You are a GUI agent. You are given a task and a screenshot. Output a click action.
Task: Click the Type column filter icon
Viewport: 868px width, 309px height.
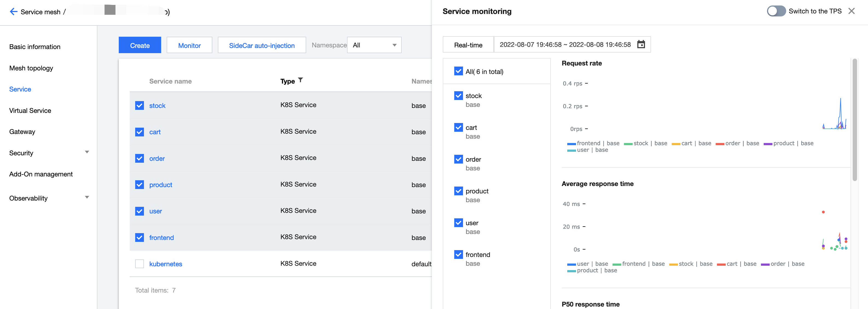coord(300,80)
